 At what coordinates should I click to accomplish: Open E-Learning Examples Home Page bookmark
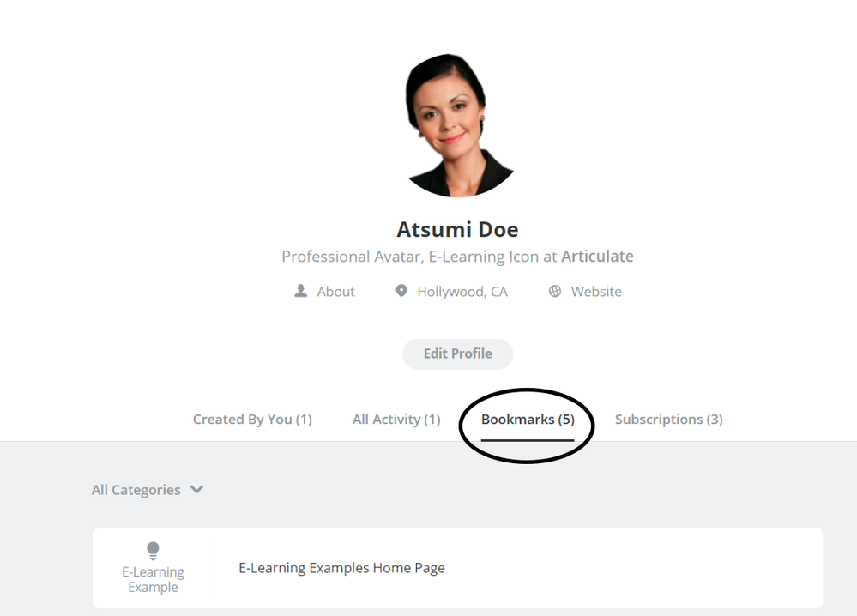pyautogui.click(x=341, y=568)
